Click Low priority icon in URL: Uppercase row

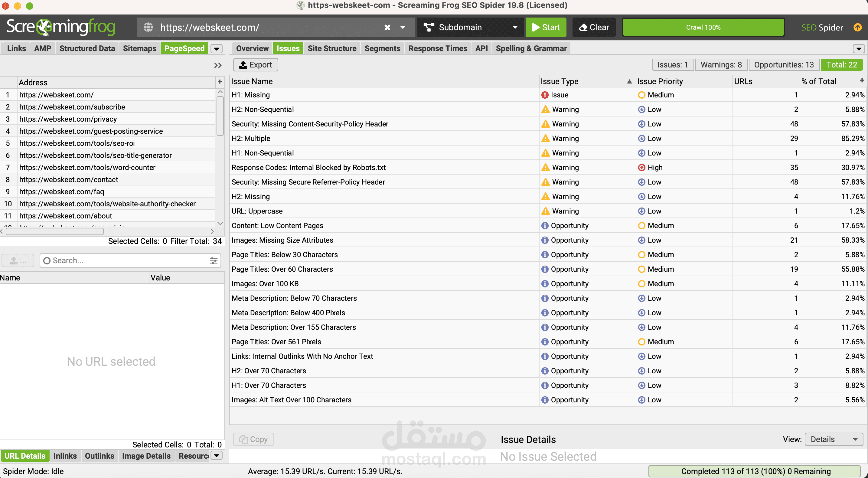click(x=641, y=211)
